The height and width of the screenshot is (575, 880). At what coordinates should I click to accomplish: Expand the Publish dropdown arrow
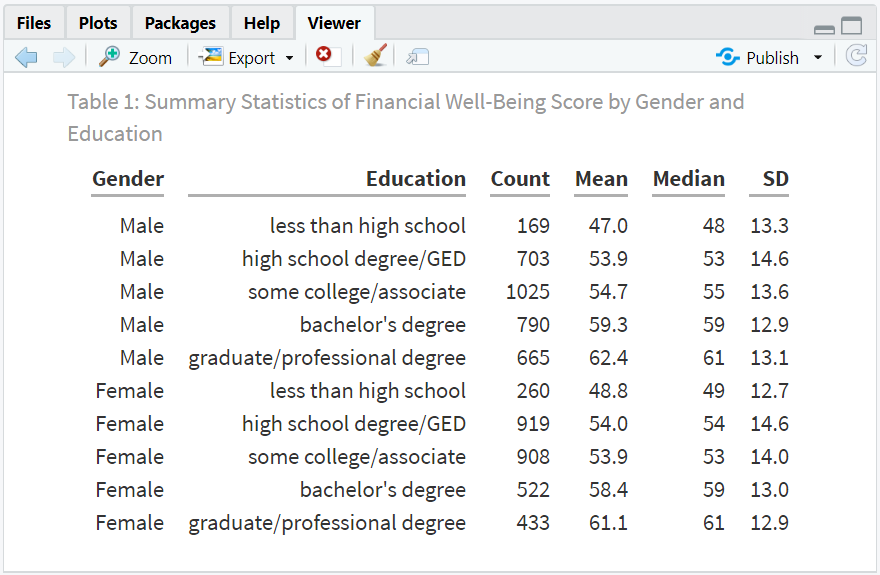818,57
